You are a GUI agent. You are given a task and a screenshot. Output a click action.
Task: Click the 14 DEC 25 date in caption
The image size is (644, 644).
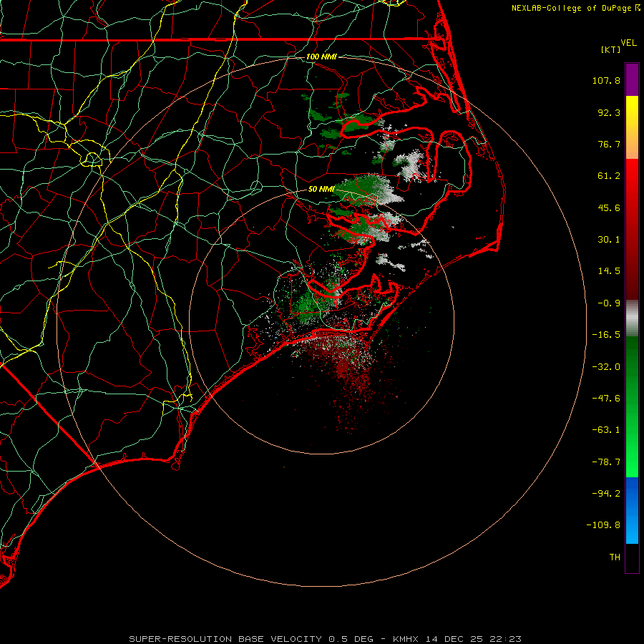pos(454,639)
